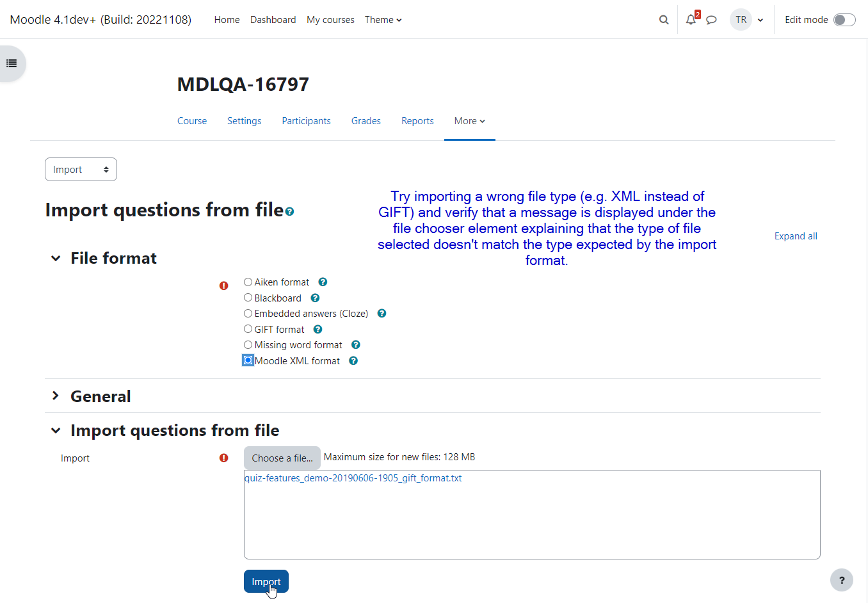Open the messaging speech bubble icon
868x603 pixels.
point(711,20)
